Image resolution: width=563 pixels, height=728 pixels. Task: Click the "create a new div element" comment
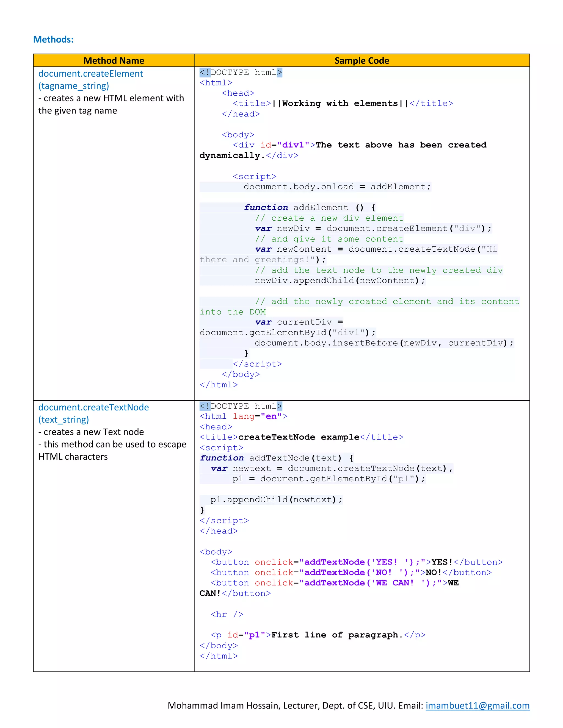(x=329, y=218)
